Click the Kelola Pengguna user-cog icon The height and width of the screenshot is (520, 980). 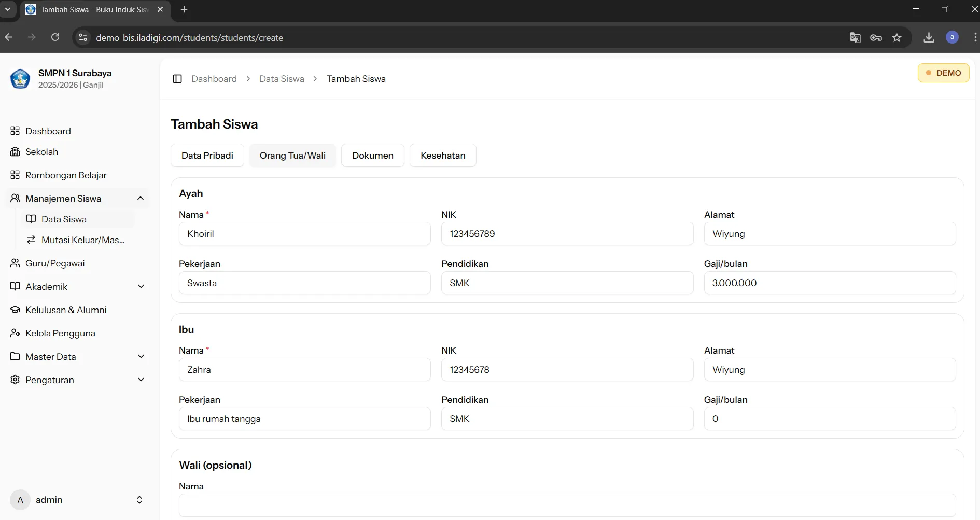point(15,333)
